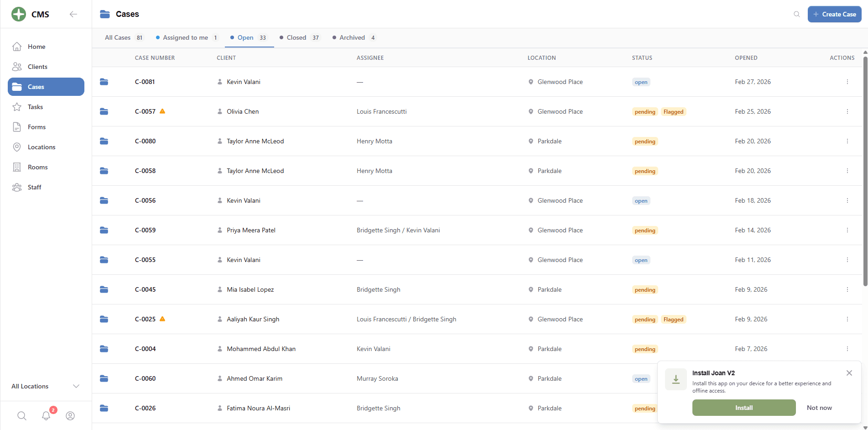Select client Fatima Noura Al-Masri

point(258,408)
